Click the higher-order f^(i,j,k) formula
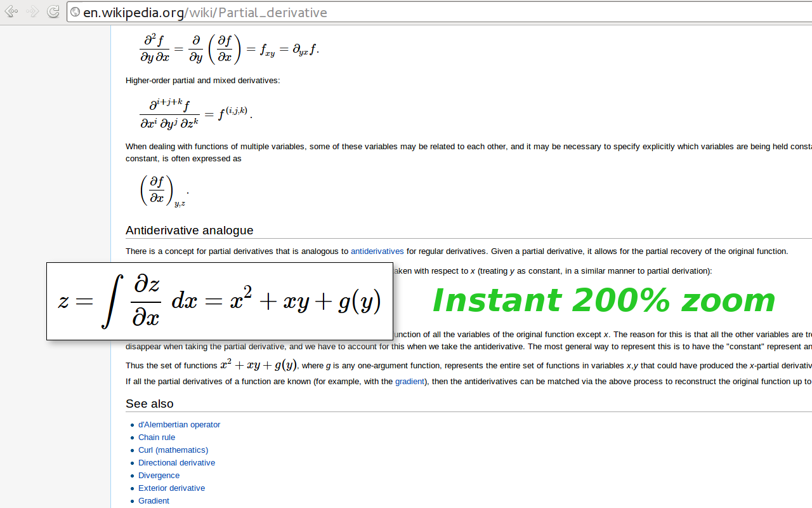This screenshot has height=508, width=812. point(196,114)
